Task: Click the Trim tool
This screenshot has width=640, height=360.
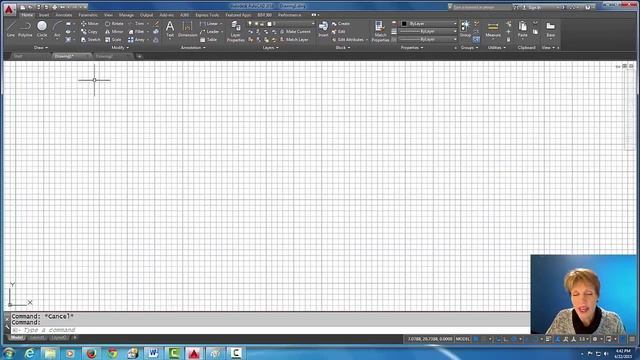Action: pyautogui.click(x=137, y=24)
